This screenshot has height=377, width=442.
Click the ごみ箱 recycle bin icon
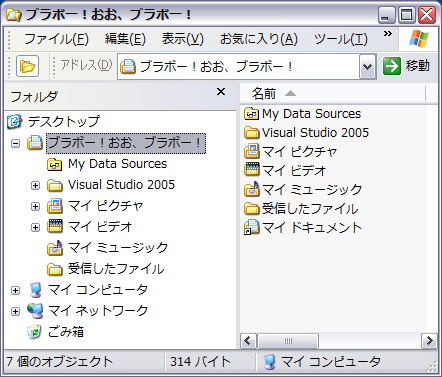pos(34,331)
